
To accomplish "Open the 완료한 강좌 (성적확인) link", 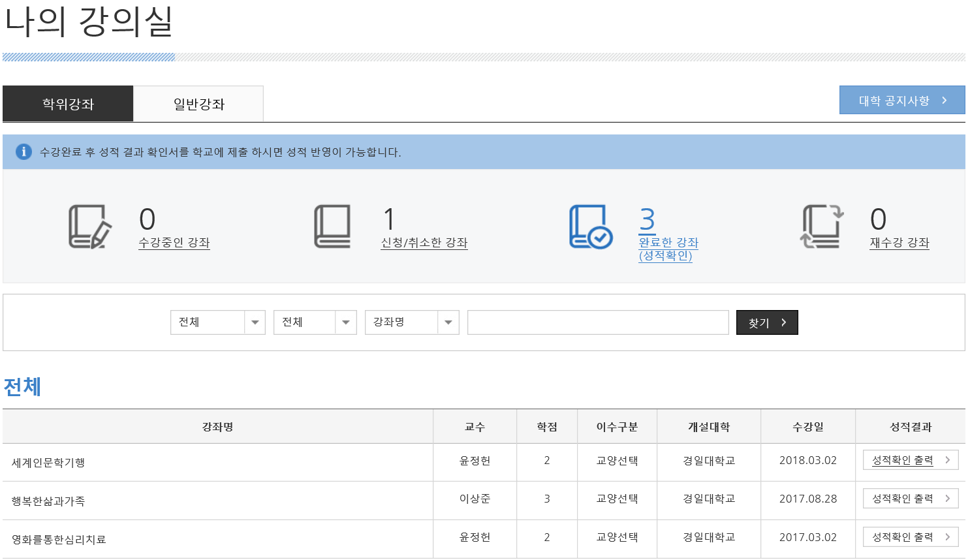I will pos(668,249).
